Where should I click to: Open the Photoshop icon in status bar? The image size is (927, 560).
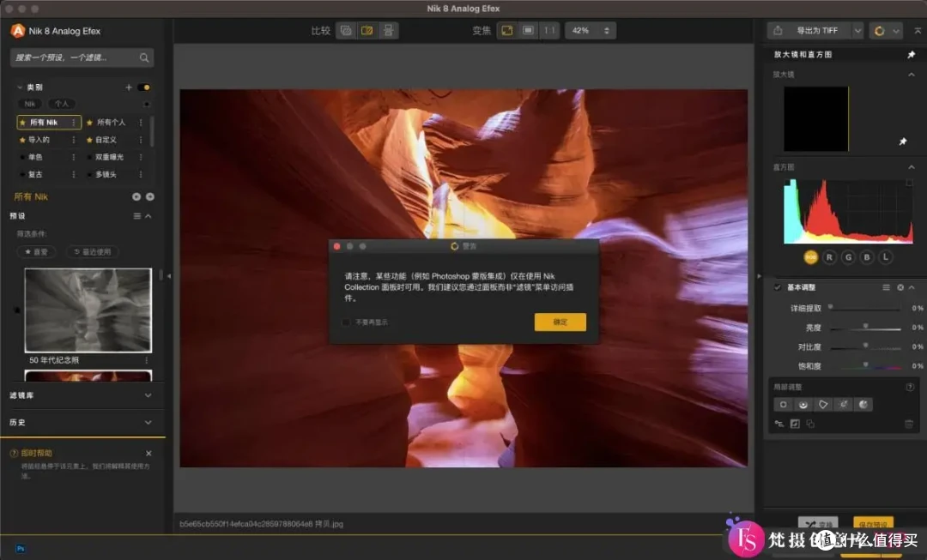(21, 549)
